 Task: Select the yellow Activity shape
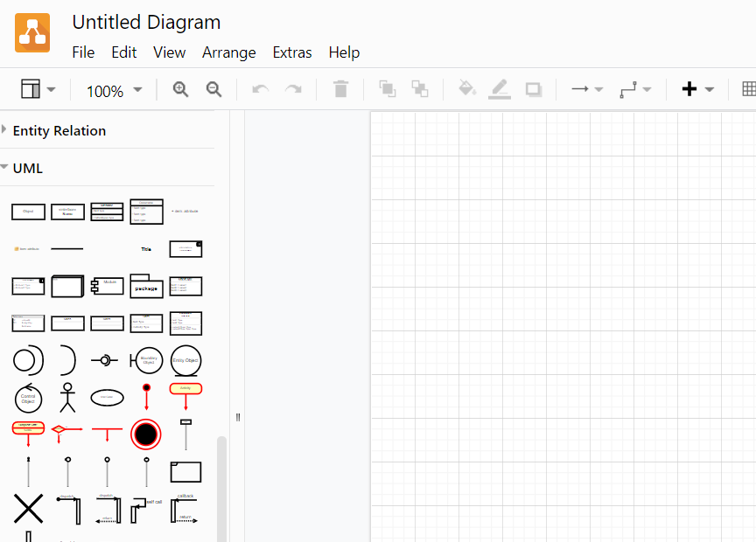click(x=185, y=396)
